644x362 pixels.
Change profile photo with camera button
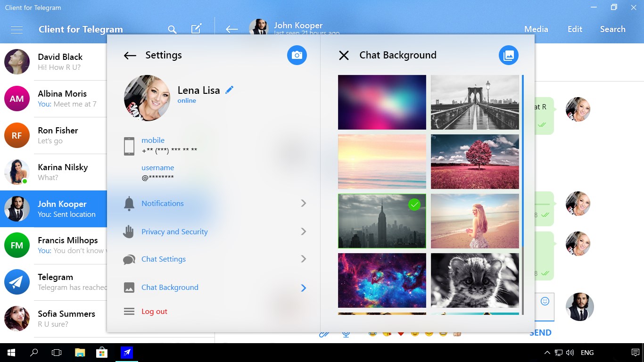297,55
